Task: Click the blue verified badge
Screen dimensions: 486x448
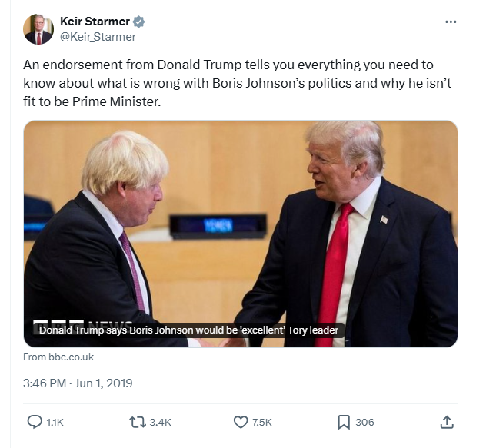Action: [x=139, y=22]
